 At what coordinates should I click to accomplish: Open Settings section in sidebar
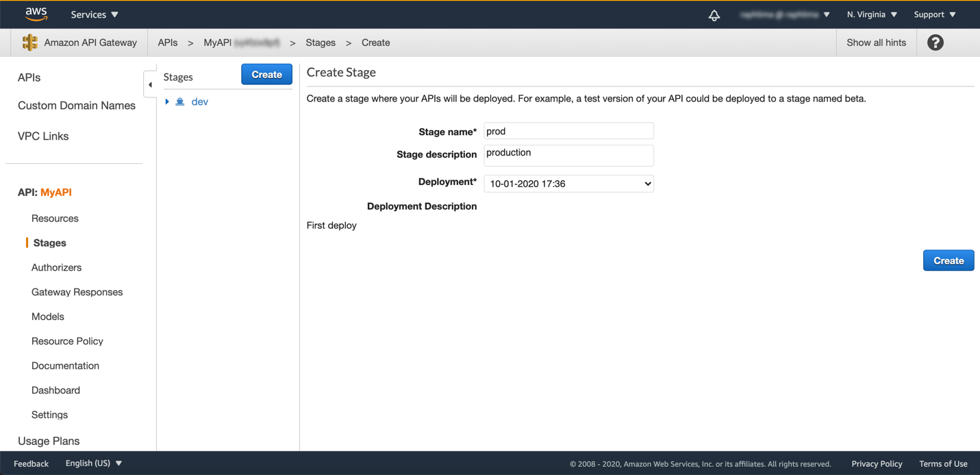point(49,415)
